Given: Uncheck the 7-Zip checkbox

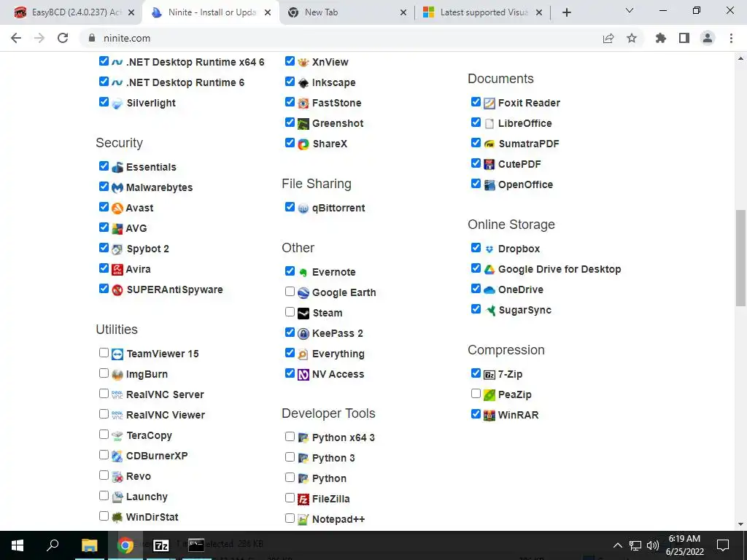Looking at the screenshot, I should click(476, 373).
